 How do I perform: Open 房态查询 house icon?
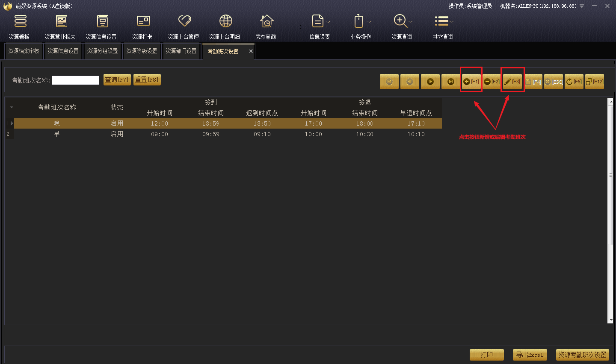[266, 26]
